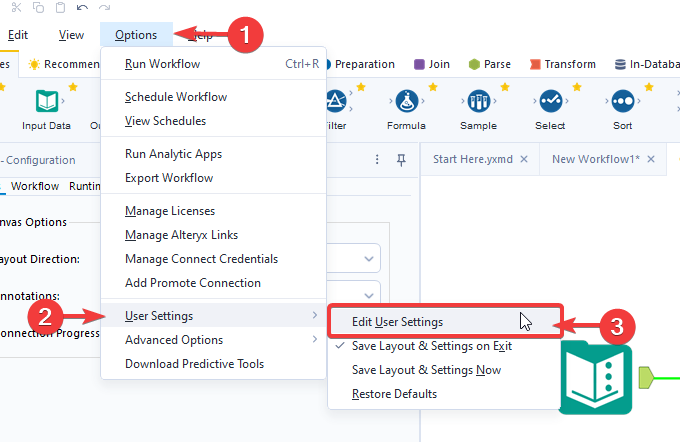Click favorite star above Select tool
This screenshot has height=442, width=680.
[x=577, y=87]
